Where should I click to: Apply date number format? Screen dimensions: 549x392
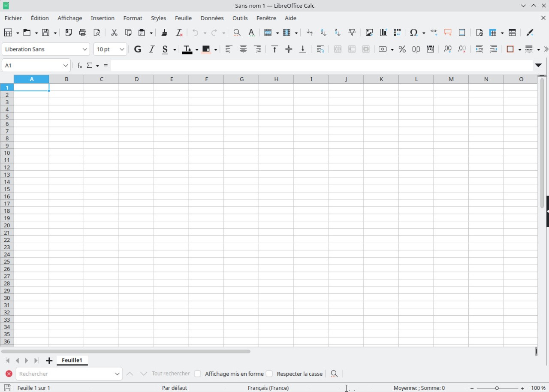[x=430, y=49]
